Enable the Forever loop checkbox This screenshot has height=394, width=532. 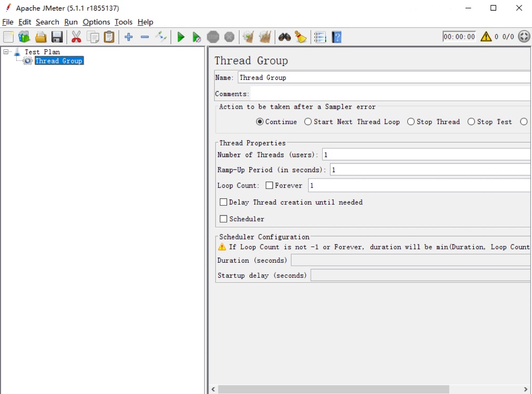click(269, 185)
